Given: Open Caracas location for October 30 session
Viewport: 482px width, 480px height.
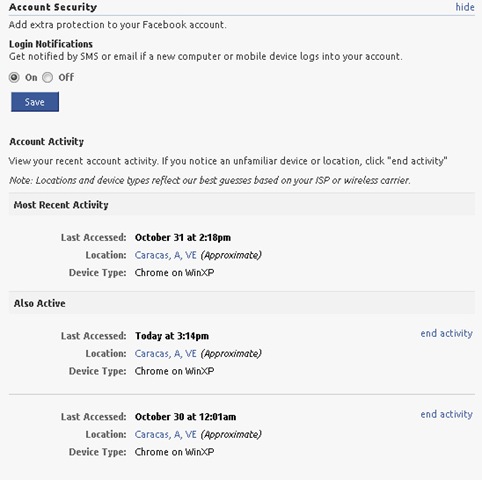Looking at the screenshot, I should (x=166, y=435).
